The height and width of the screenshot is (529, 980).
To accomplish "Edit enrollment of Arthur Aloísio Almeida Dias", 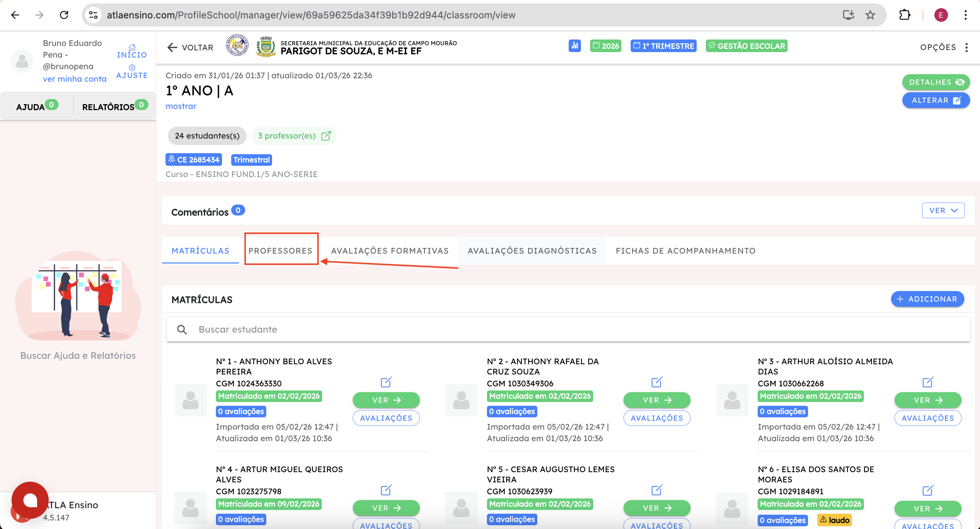I will [928, 382].
